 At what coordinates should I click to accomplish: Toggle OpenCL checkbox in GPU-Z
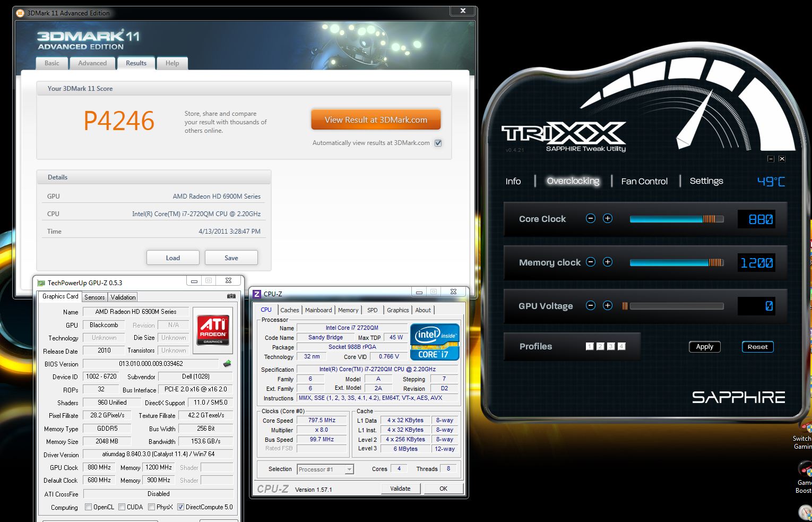[89, 507]
